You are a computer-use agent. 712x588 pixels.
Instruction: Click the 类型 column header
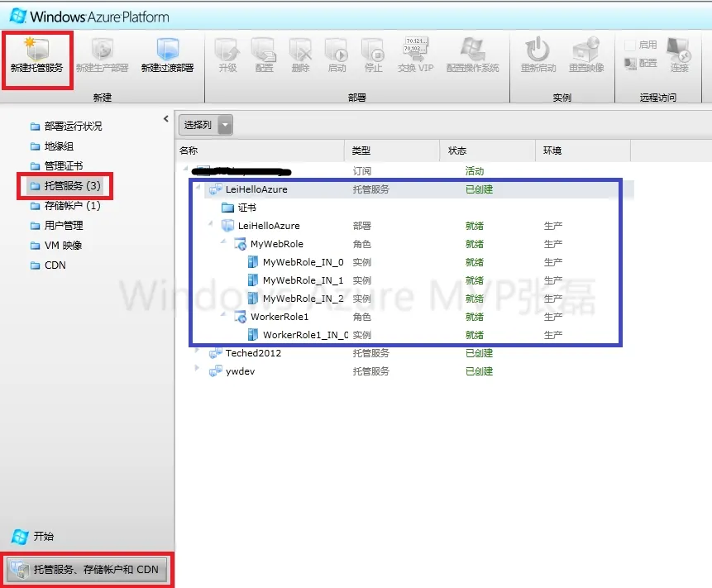pos(392,151)
